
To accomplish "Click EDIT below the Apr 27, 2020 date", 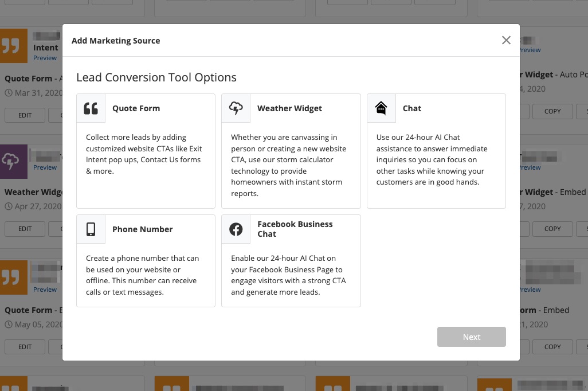I will pos(25,229).
